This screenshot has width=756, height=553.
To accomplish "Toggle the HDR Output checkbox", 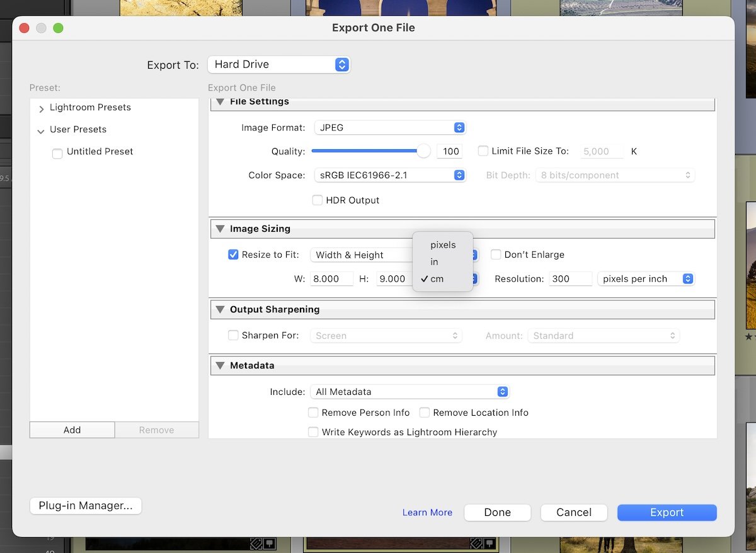I will coord(318,200).
